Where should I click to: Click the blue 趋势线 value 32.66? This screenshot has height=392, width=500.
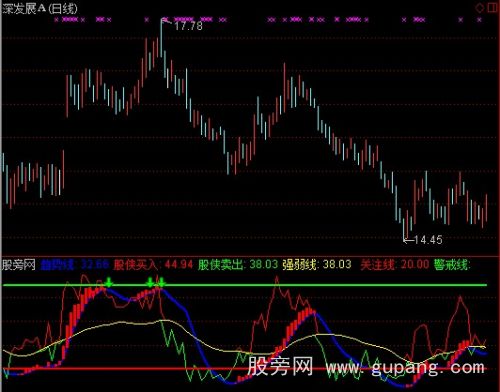click(x=95, y=265)
